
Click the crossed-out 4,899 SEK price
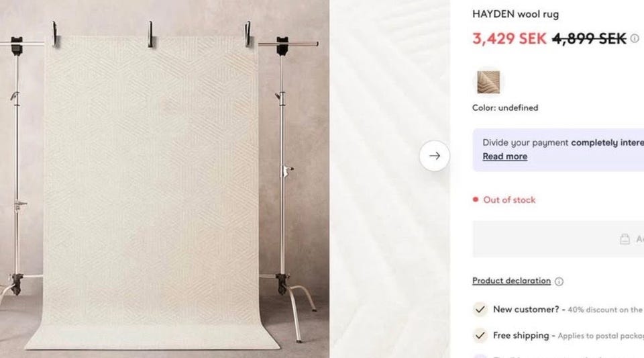[589, 39]
